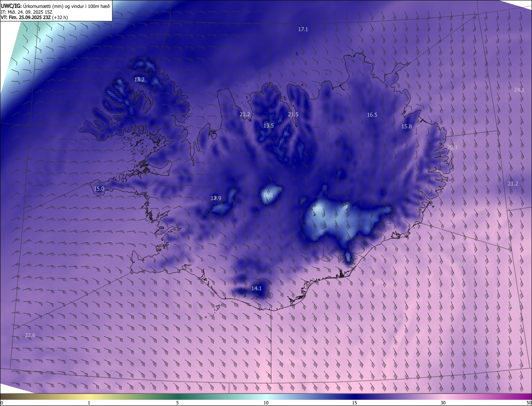Click the 15 tick on the colour scale
The width and height of the screenshot is (532, 406).
coord(355,403)
